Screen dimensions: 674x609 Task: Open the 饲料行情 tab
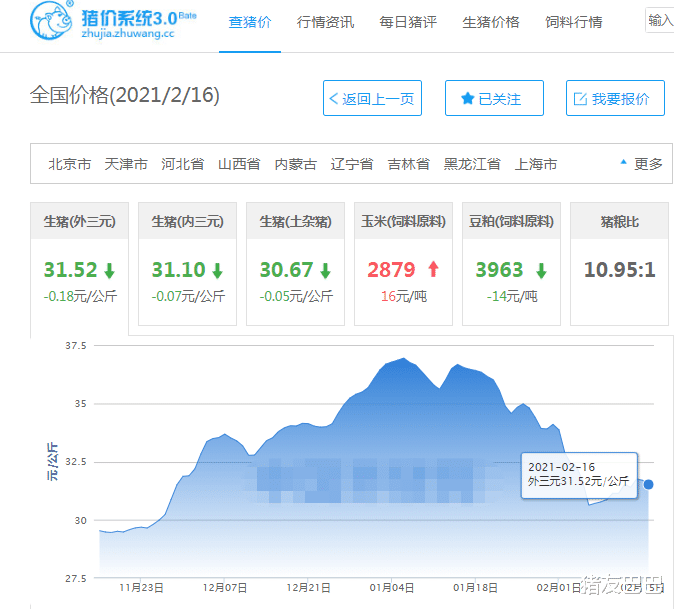pos(574,22)
